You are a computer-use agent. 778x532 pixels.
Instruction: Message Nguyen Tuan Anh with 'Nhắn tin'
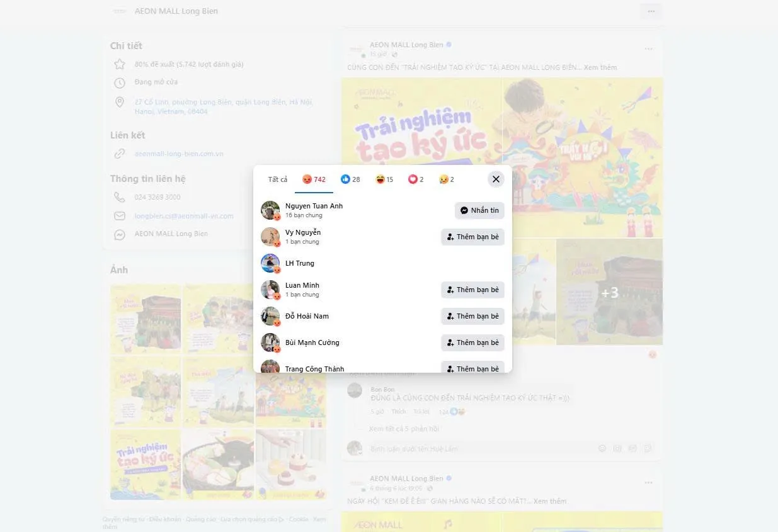479,210
